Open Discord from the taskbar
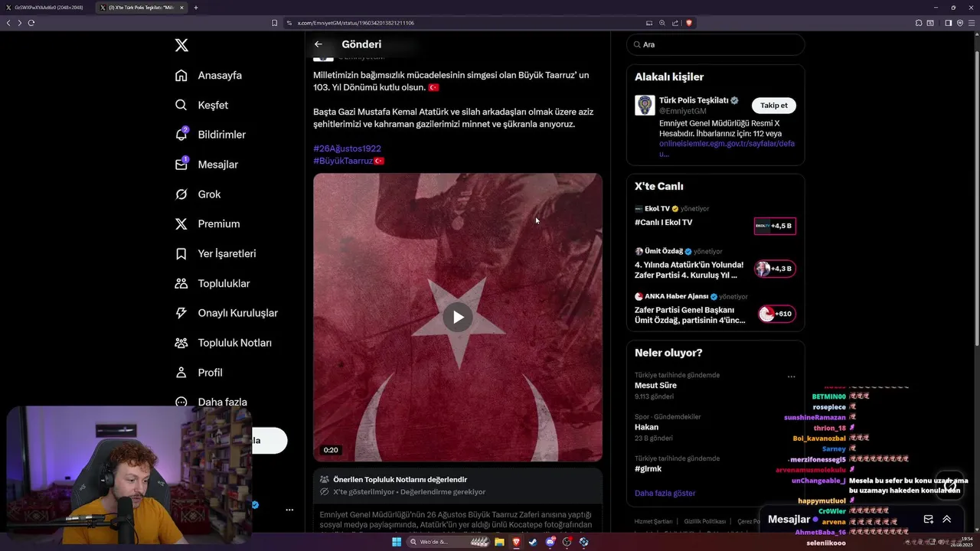 [550, 542]
